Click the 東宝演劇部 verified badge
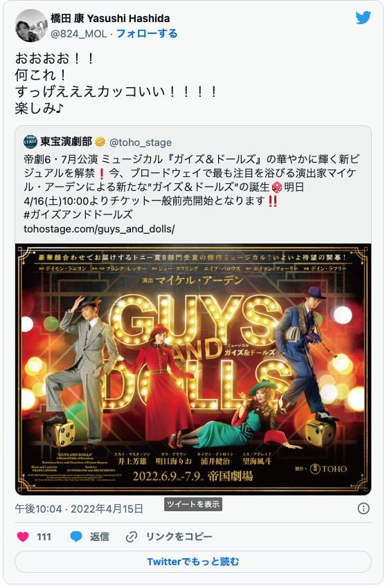 [x=100, y=142]
